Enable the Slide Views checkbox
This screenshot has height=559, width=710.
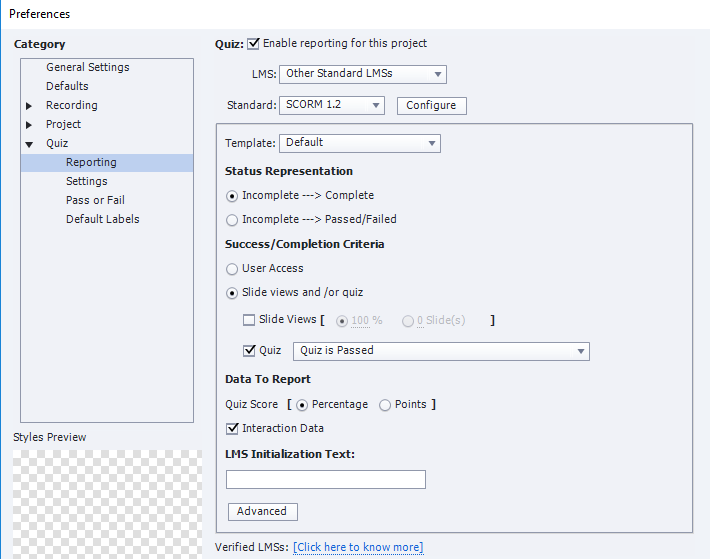[249, 320]
